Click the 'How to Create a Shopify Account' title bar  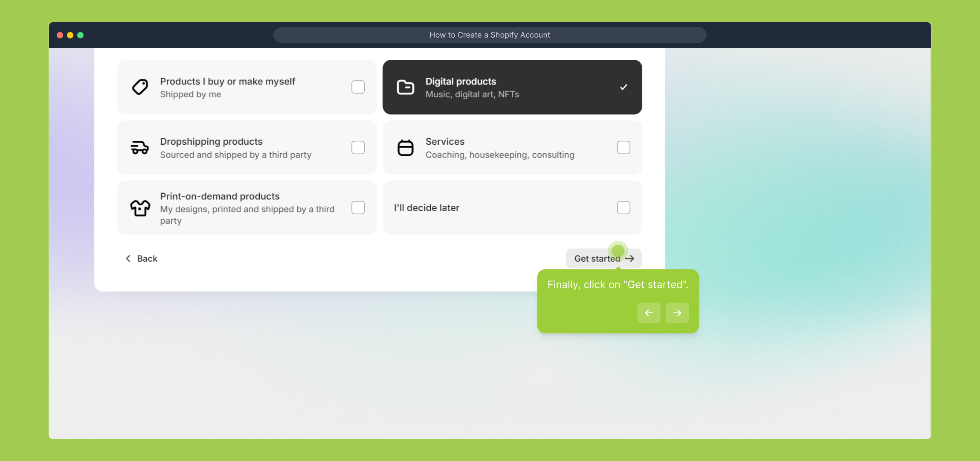click(490, 35)
